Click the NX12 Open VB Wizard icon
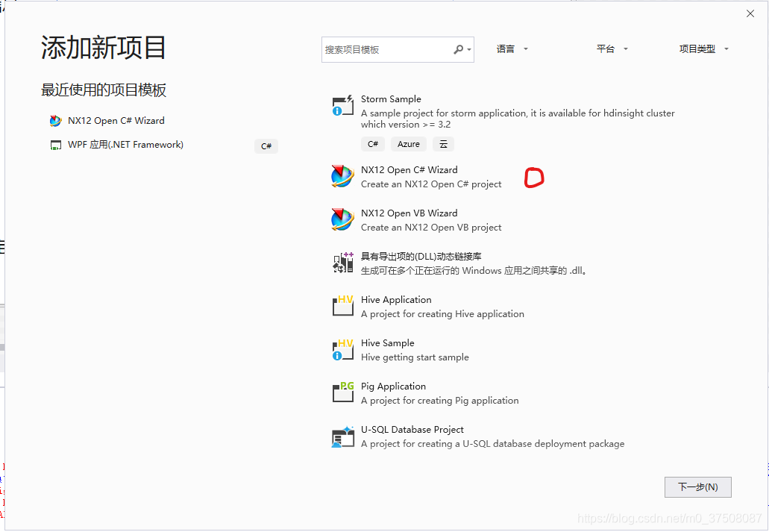769x532 pixels. tap(343, 219)
